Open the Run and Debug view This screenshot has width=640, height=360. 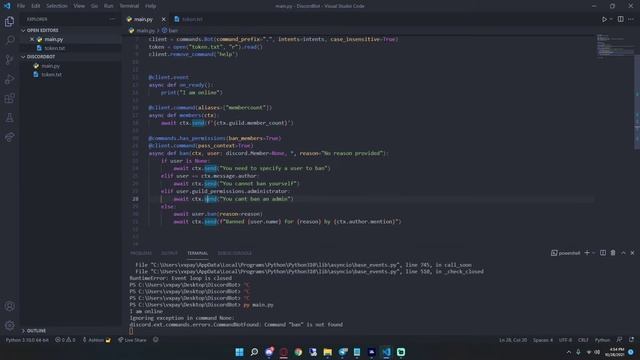point(9,79)
